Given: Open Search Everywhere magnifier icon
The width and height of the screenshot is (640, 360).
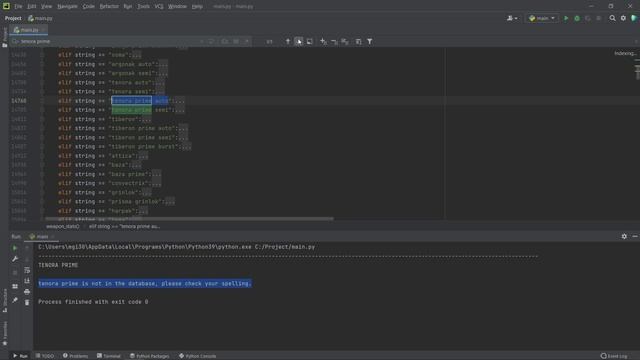Looking at the screenshot, I should (612, 18).
